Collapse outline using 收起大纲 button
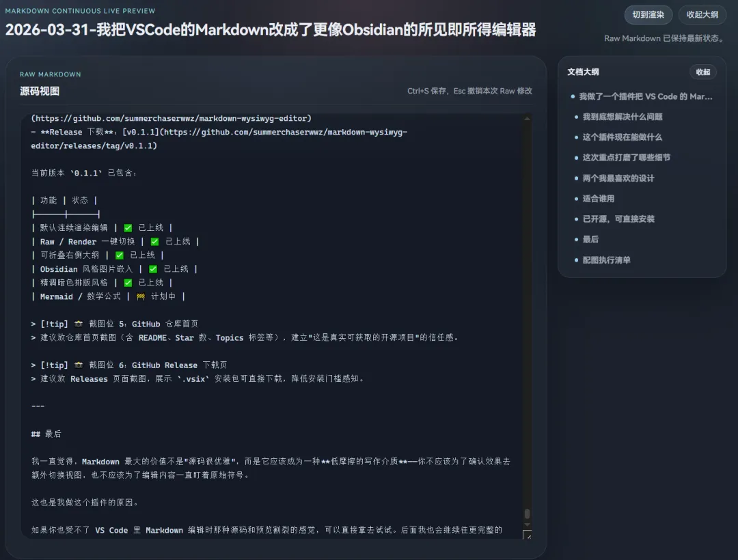Screen dimensions: 738x560 702,14
